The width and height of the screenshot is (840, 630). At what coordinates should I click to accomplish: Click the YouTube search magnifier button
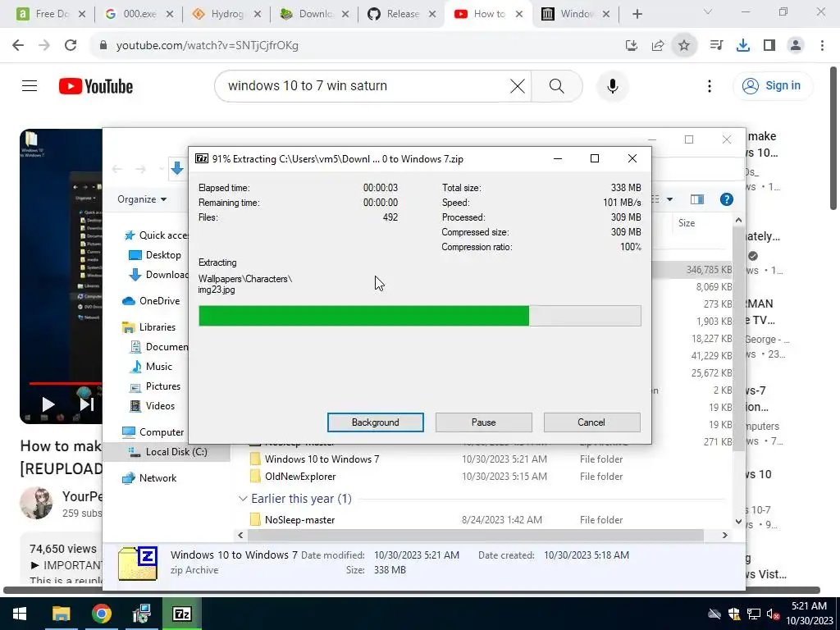point(557,85)
